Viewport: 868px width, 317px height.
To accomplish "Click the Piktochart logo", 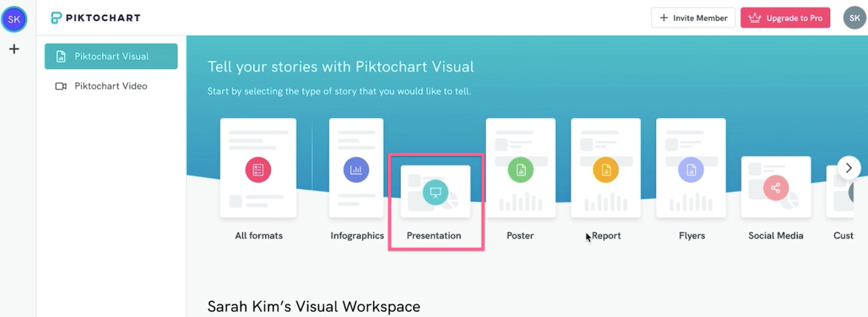I will (x=95, y=17).
